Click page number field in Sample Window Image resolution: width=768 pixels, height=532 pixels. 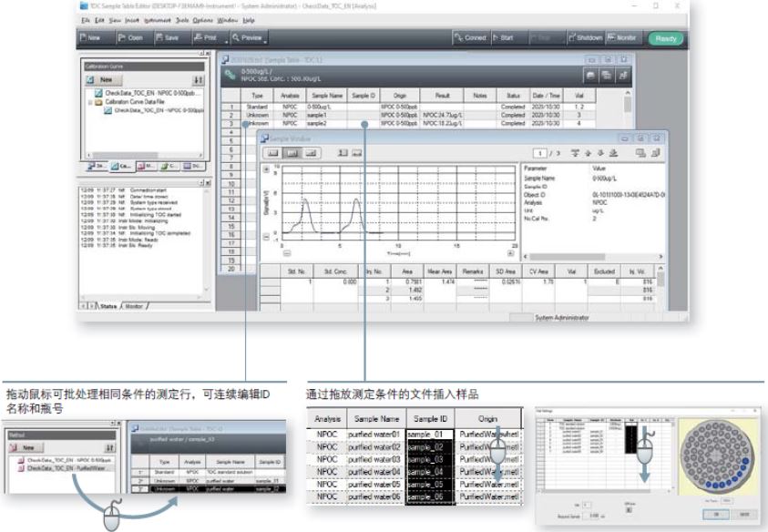click(x=541, y=154)
